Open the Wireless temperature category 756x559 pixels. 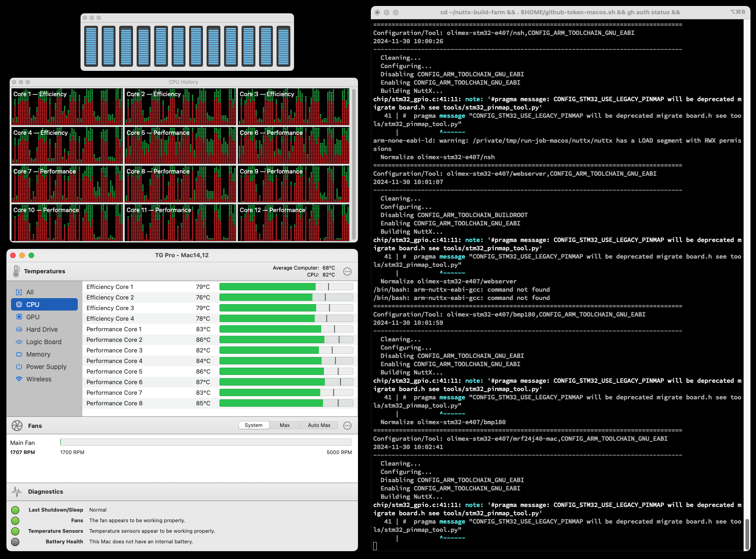44,379
